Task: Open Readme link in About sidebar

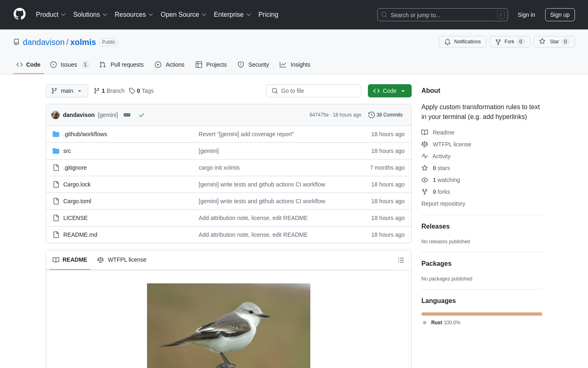Action: (x=438, y=132)
